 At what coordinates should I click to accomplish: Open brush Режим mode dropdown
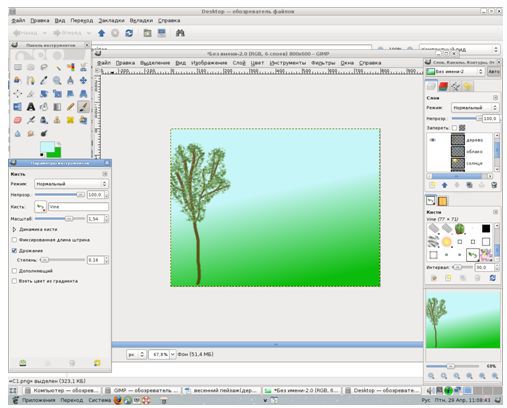pos(71,184)
